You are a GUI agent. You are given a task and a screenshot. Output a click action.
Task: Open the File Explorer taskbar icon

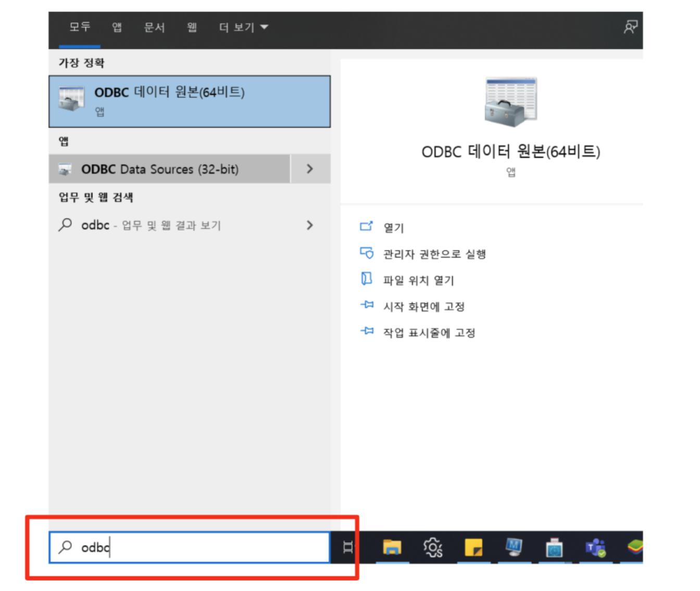click(x=392, y=548)
